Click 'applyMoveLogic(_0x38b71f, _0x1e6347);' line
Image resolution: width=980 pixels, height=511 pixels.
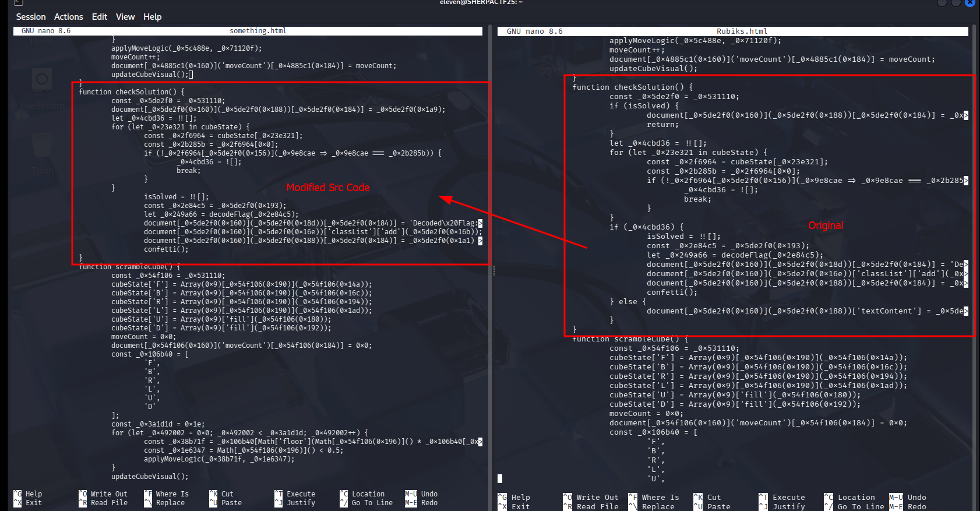(x=219, y=459)
